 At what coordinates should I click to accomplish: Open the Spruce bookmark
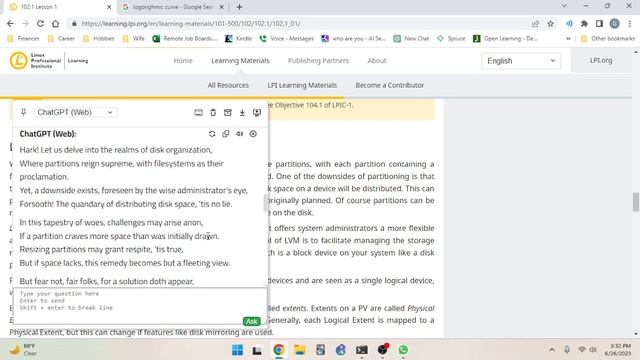[x=451, y=39]
